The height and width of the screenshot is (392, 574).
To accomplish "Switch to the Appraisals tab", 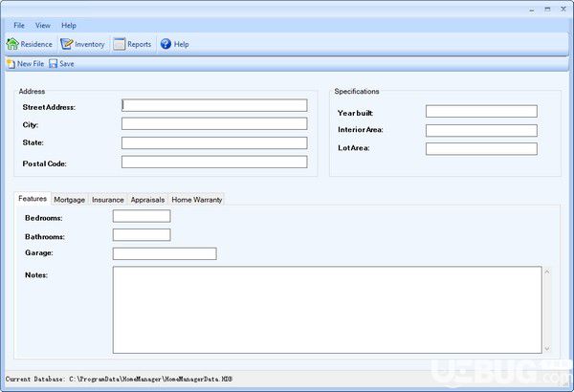I will pos(147,200).
